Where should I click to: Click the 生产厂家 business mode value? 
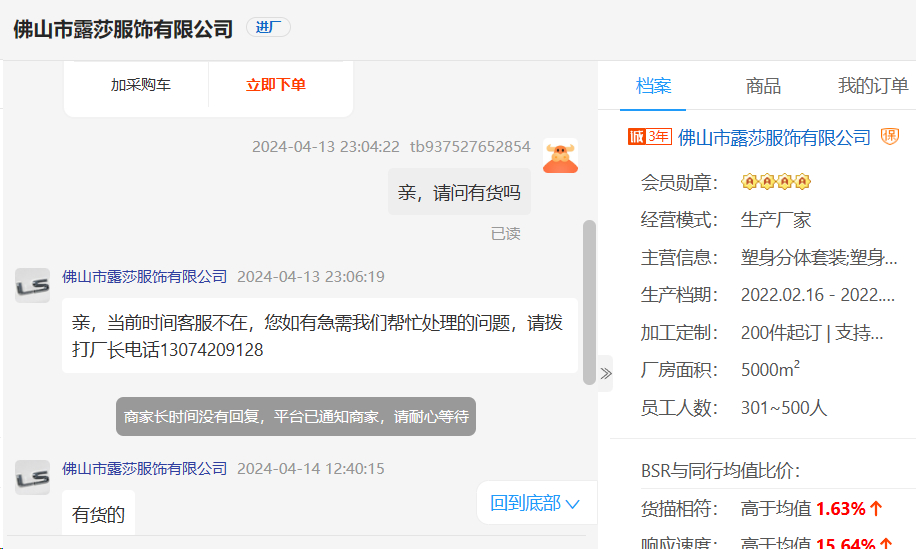click(776, 220)
